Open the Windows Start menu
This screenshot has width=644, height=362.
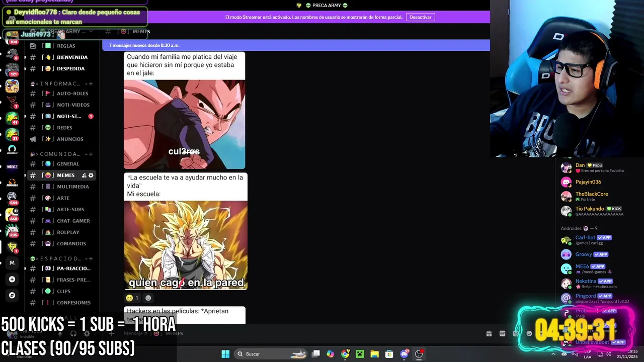[x=225, y=354]
